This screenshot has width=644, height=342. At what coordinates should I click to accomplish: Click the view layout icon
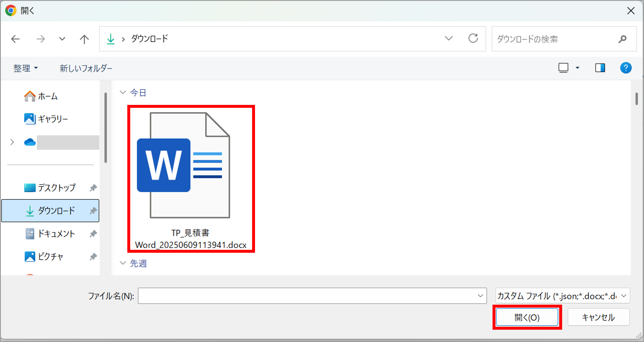coord(563,68)
